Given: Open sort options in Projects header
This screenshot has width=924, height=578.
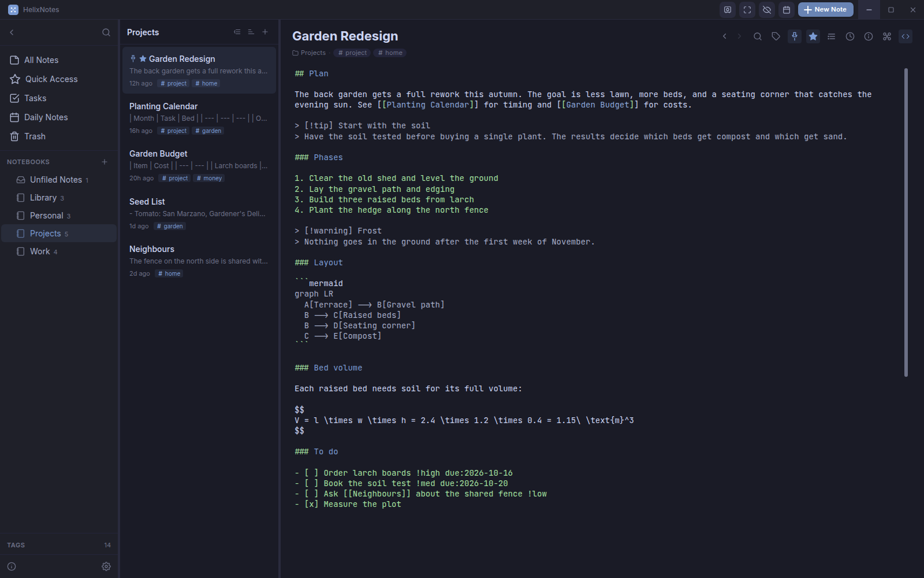Looking at the screenshot, I should tap(251, 32).
